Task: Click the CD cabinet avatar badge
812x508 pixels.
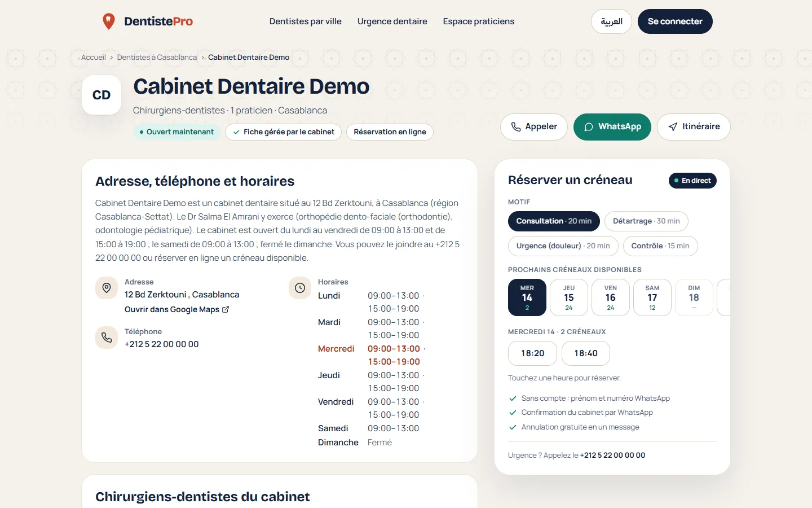Action: 101,95
